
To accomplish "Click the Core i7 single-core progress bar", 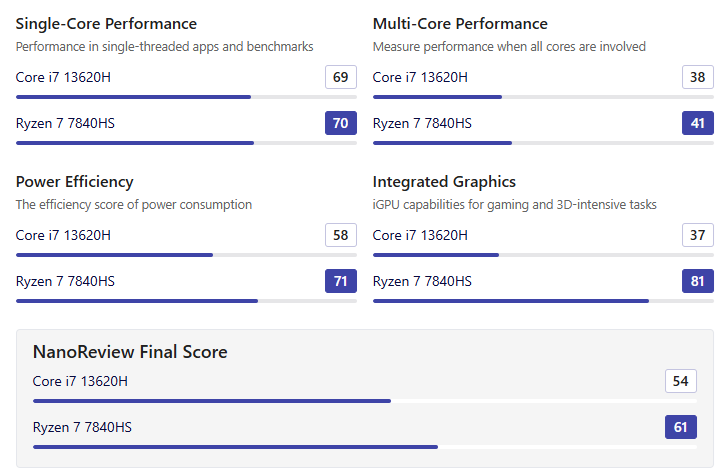I will pos(186,97).
